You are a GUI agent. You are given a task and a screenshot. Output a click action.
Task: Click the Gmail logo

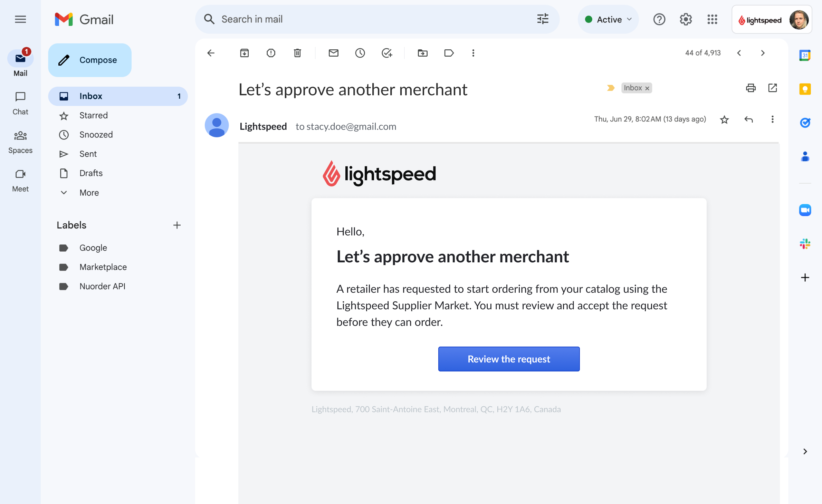click(x=84, y=19)
